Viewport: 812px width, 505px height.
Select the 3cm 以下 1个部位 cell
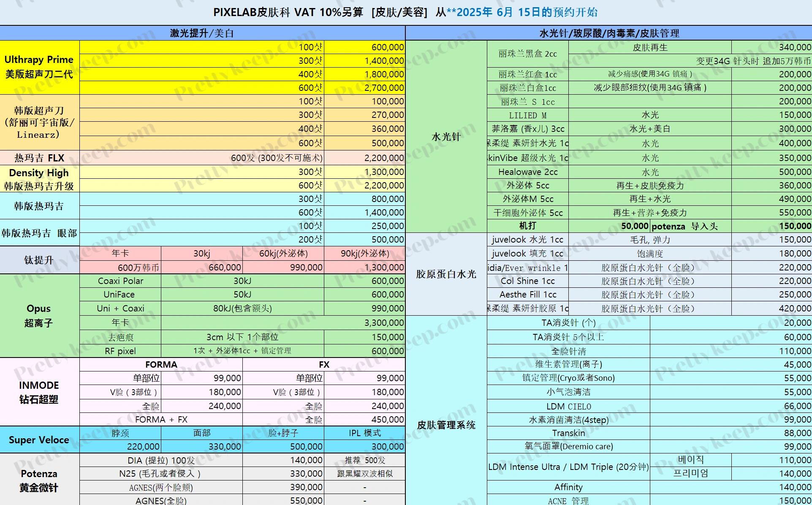(x=242, y=337)
